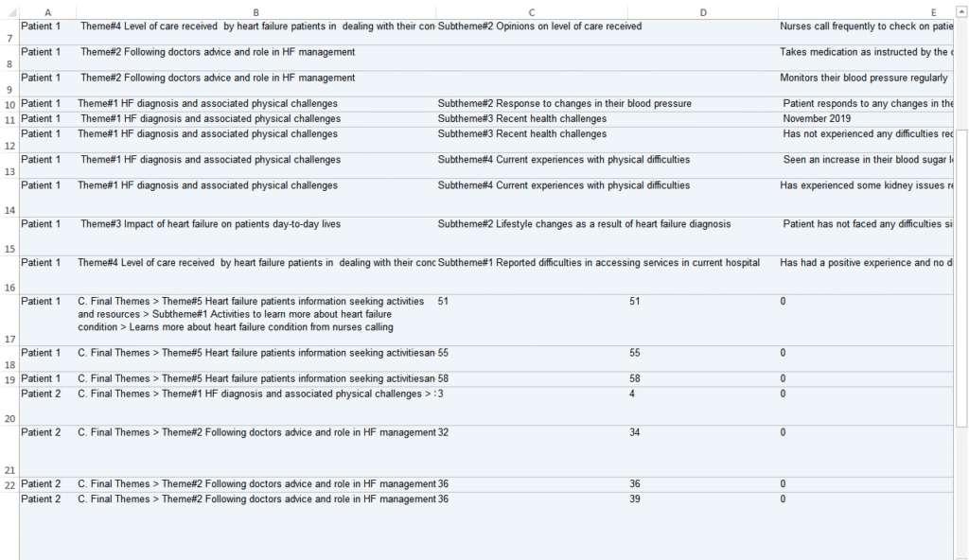Click the value 4 in row 20
This screenshot has height=560, width=969.
tap(631, 394)
